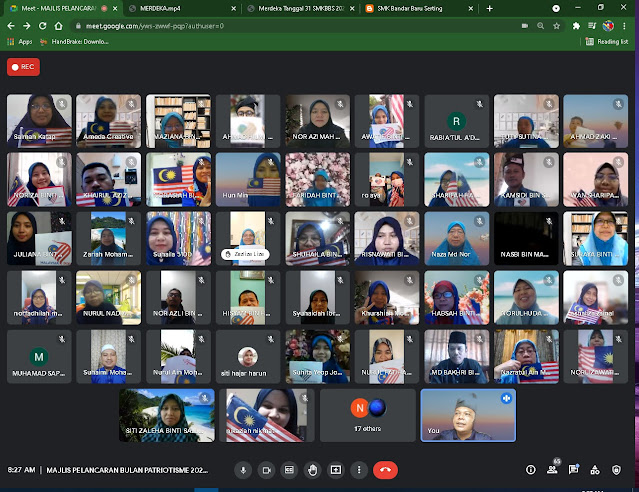
Task: Close the MERDEKA.mp4 tab
Action: tap(233, 8)
